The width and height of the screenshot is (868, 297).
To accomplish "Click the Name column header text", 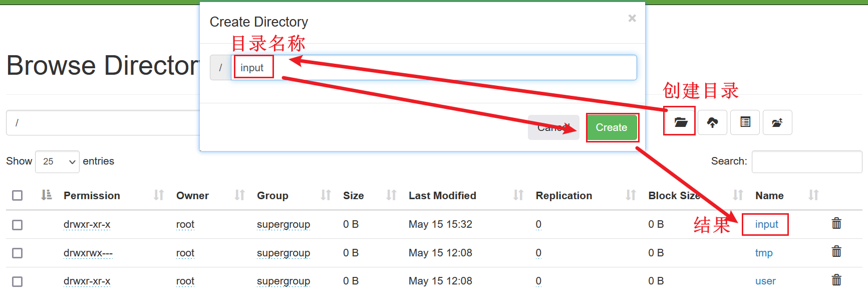I will tap(769, 196).
